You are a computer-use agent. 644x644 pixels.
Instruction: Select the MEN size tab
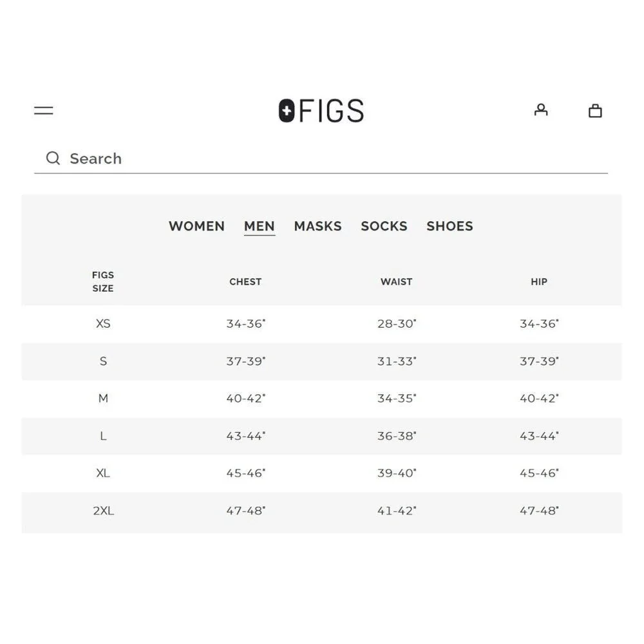point(259,226)
